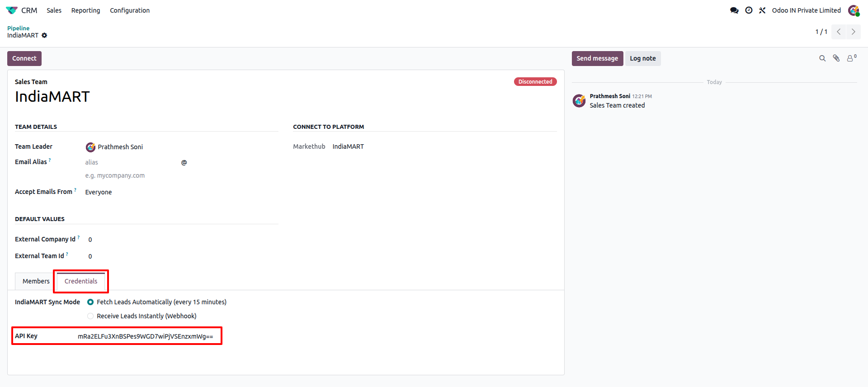Go back via the Pipeline breadcrumb link
The image size is (868, 387).
18,28
